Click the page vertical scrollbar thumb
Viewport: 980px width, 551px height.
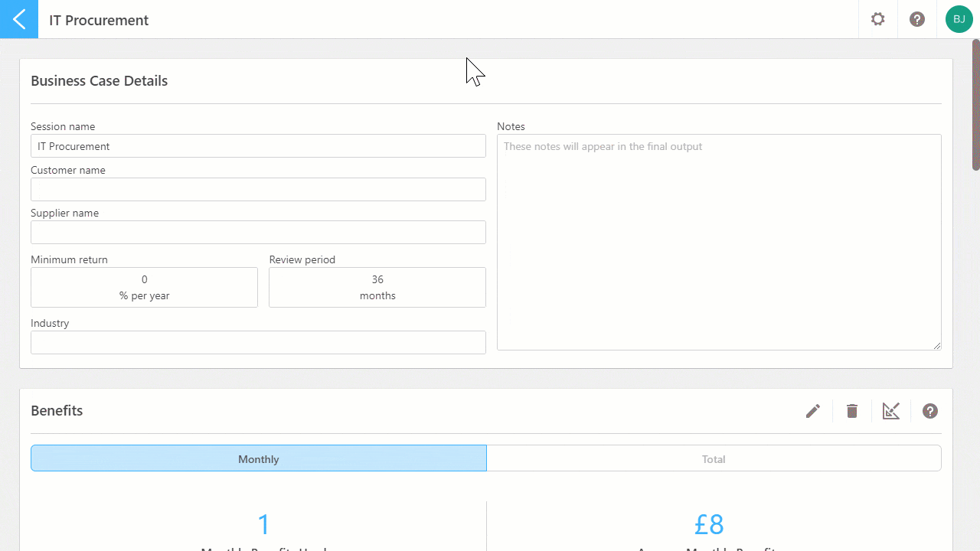click(x=976, y=105)
